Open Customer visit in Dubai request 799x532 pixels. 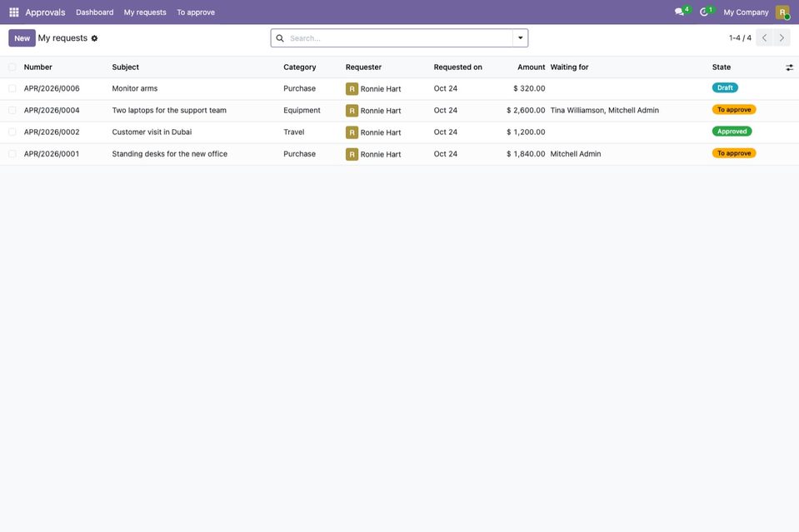coord(152,132)
